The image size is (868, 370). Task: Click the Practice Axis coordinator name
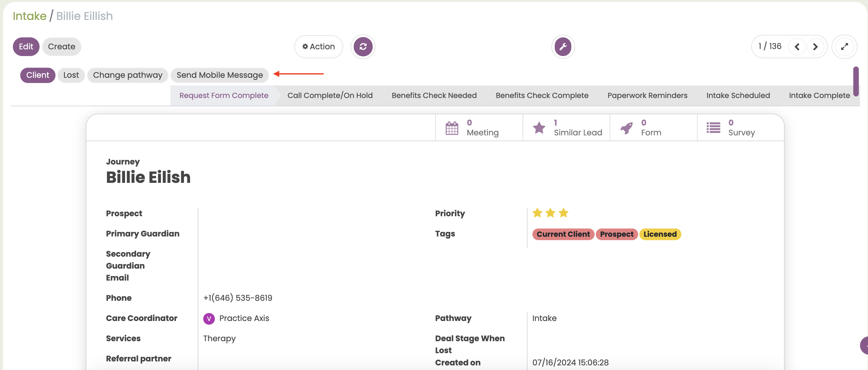click(244, 319)
